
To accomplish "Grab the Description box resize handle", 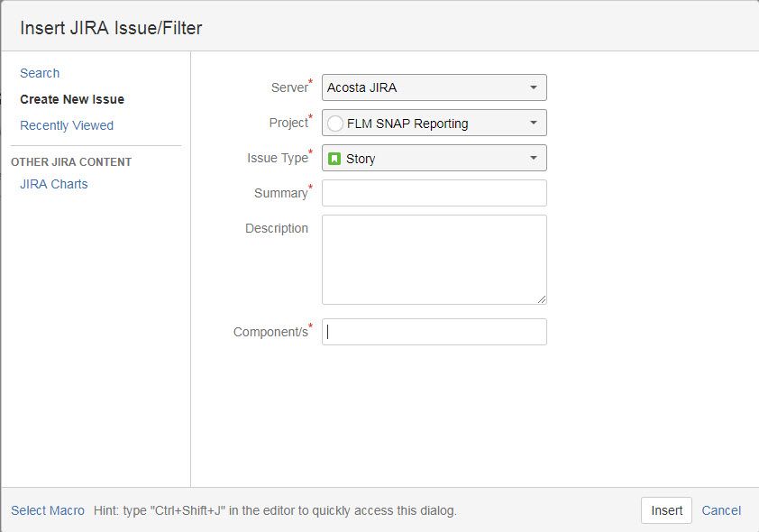I will (x=542, y=299).
